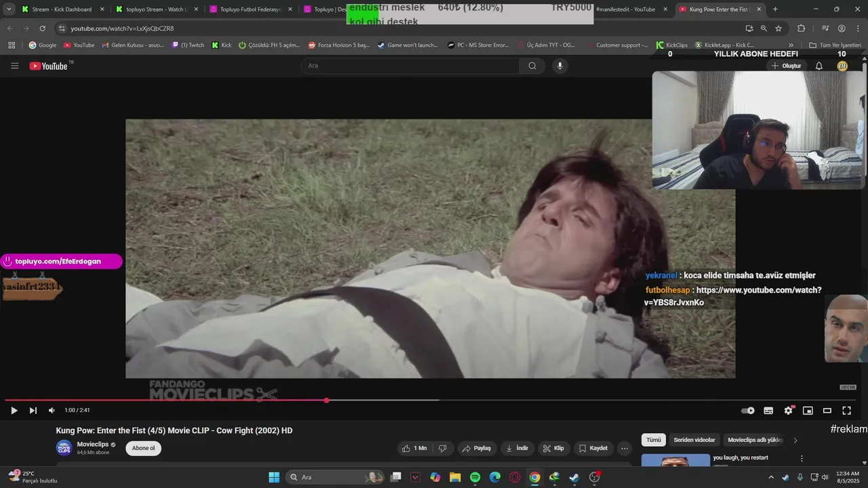The image size is (868, 488).
Task: Click the Klip scissors button
Action: pos(554,448)
